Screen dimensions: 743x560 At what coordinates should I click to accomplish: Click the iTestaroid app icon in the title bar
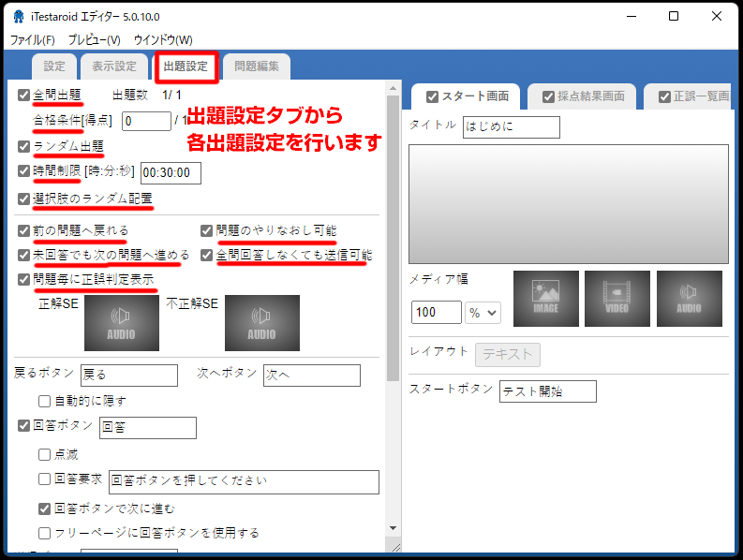coord(19,17)
